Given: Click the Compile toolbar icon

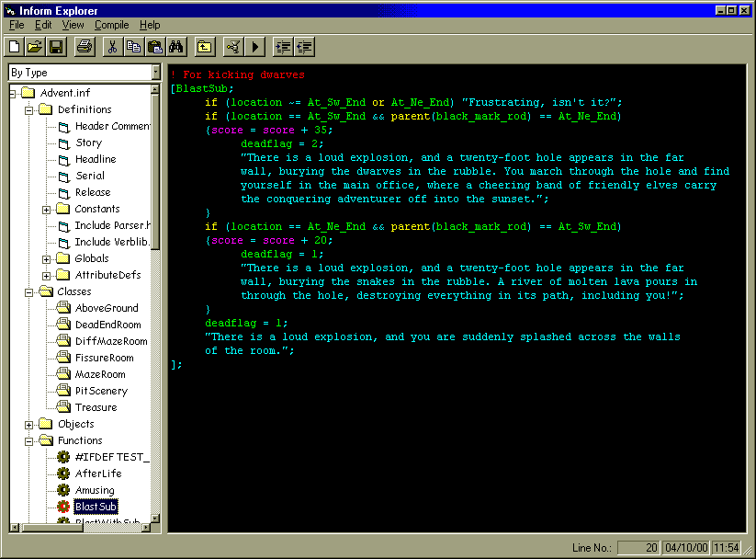Looking at the screenshot, I should tap(233, 47).
